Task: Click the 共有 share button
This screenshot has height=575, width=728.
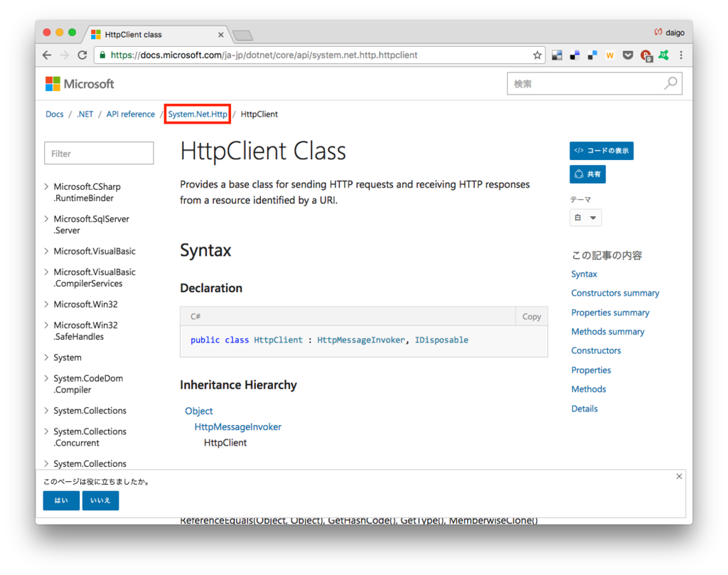Action: tap(587, 175)
